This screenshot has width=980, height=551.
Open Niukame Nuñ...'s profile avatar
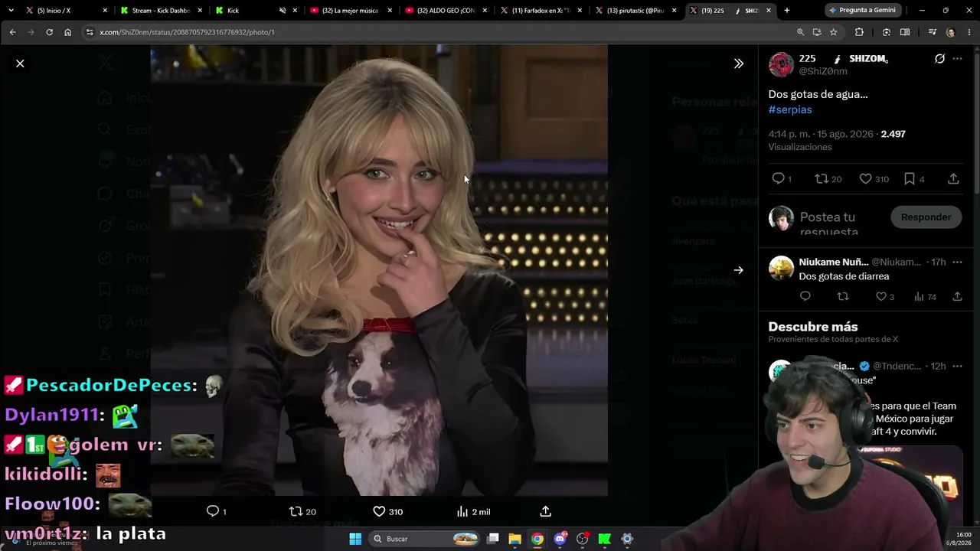pos(781,269)
